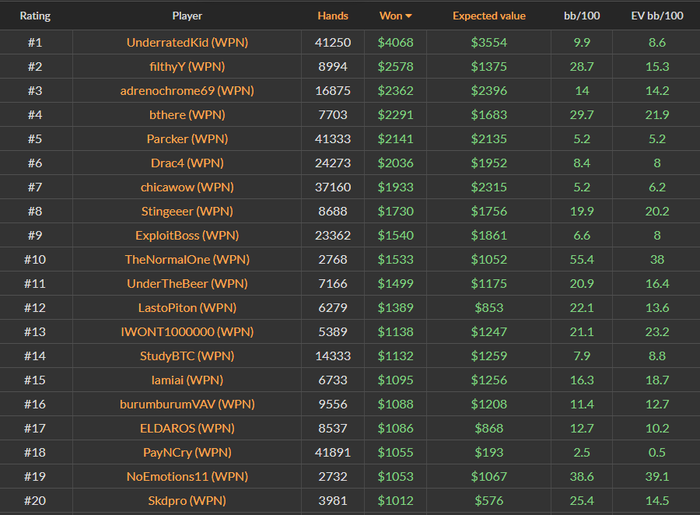This screenshot has height=515, width=700.
Task: Open ExploitBoss (WPN) player link
Action: [x=187, y=235]
